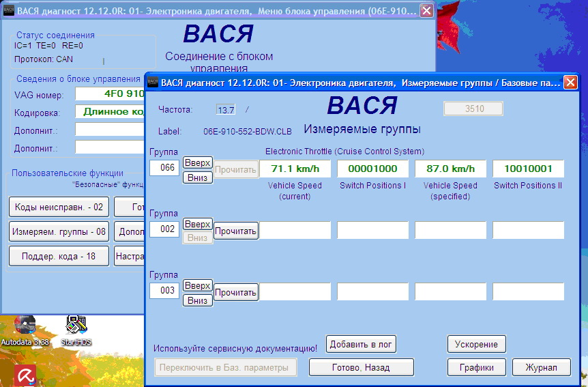Click Вниз for group 066

click(198, 177)
